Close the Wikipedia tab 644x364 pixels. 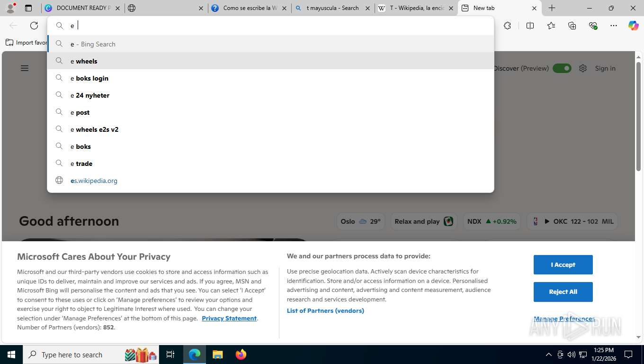[x=451, y=8]
